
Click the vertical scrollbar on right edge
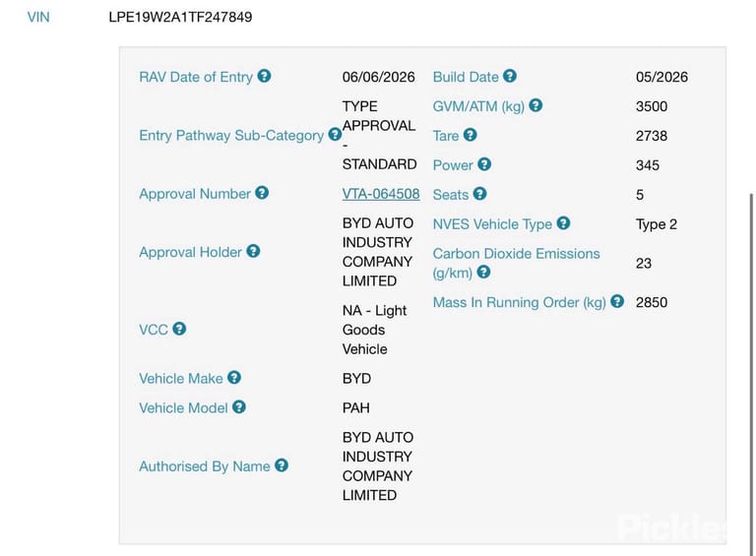point(751,374)
